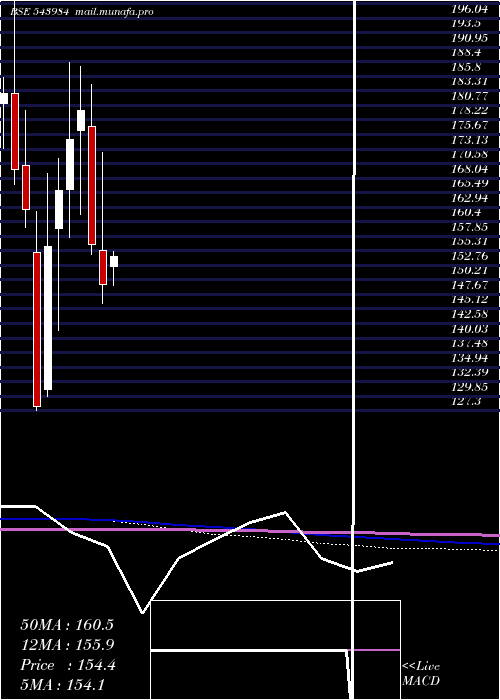Image resolution: width=500 pixels, height=700 pixels.
Task: Click the 190.95 price axis value
Action: coord(469,38)
